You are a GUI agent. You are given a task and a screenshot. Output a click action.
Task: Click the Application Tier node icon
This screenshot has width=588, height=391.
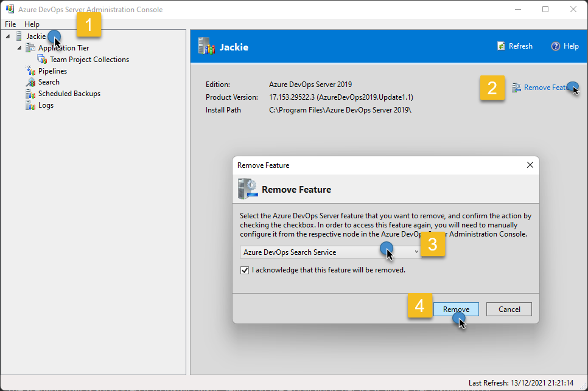(x=30, y=48)
